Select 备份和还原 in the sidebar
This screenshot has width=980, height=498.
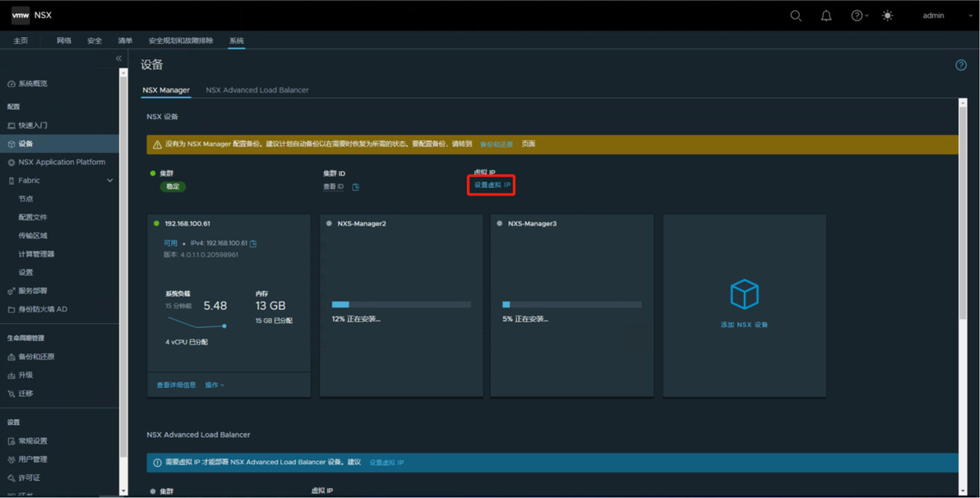pos(36,357)
